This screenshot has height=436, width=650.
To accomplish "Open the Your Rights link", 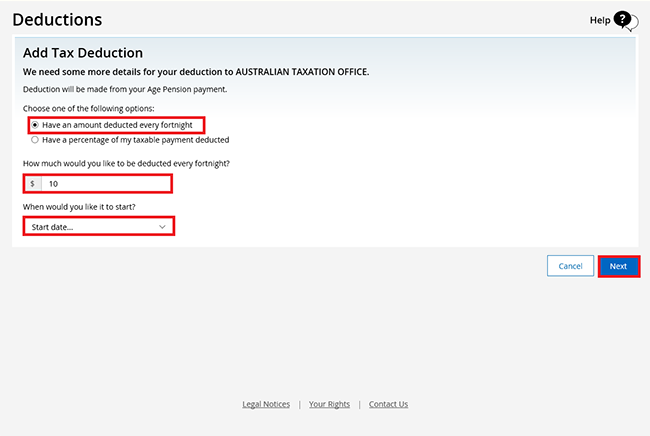I will coord(329,404).
